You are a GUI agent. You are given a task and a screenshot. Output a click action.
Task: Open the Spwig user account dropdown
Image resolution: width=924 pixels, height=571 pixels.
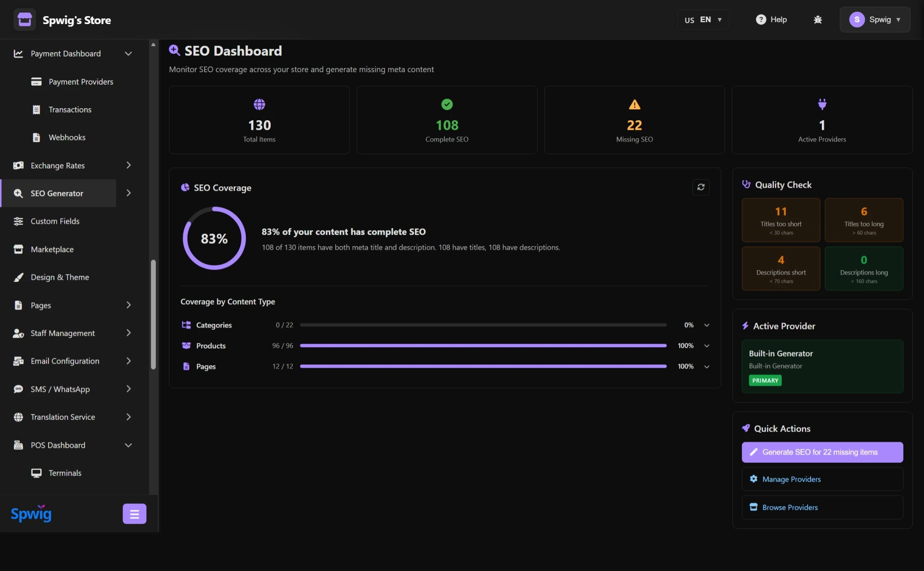tap(875, 20)
